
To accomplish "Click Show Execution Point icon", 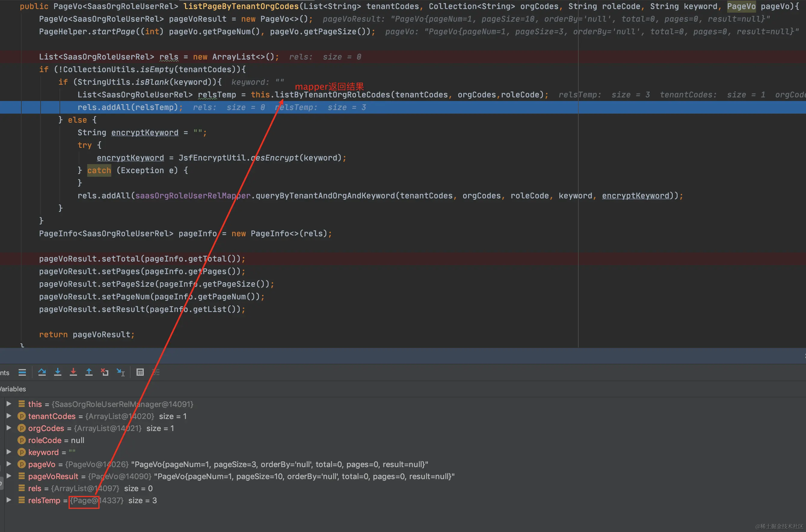I will click(x=23, y=372).
